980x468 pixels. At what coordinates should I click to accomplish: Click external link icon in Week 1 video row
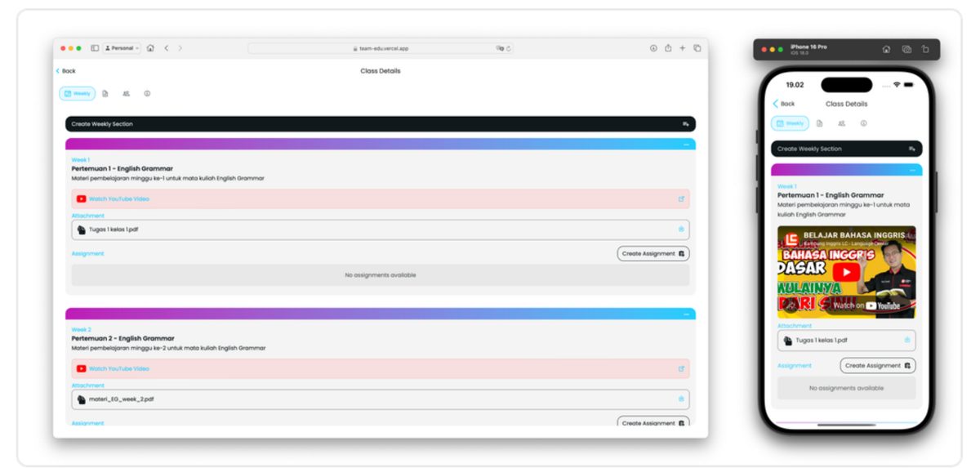pos(681,198)
